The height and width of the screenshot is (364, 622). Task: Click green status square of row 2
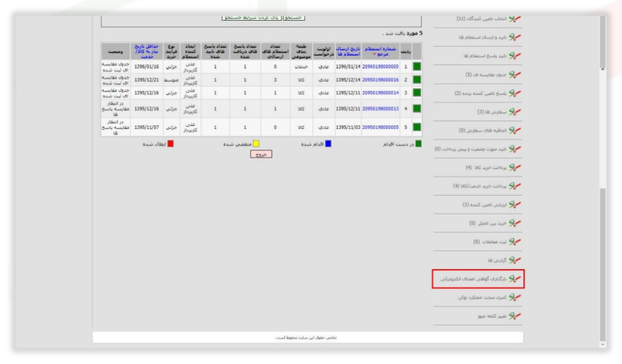pyautogui.click(x=417, y=79)
